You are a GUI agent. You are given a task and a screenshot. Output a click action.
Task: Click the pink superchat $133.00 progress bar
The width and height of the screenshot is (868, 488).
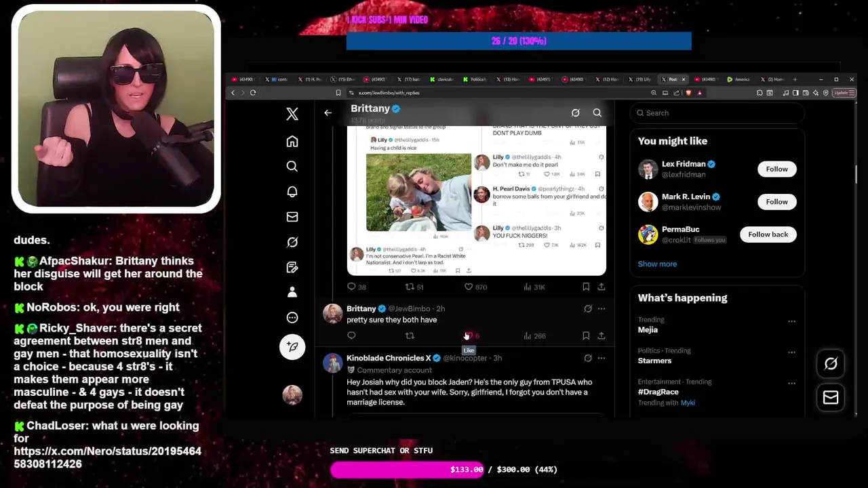[x=406, y=469]
